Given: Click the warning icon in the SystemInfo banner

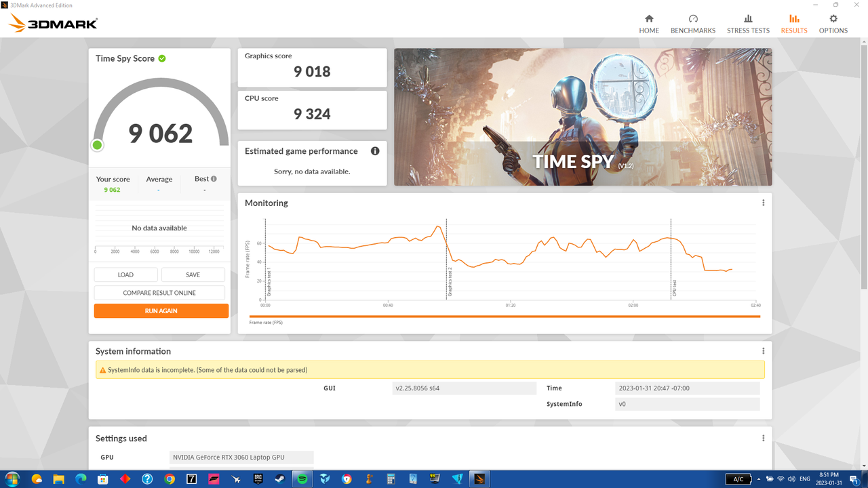Looking at the screenshot, I should pyautogui.click(x=102, y=370).
